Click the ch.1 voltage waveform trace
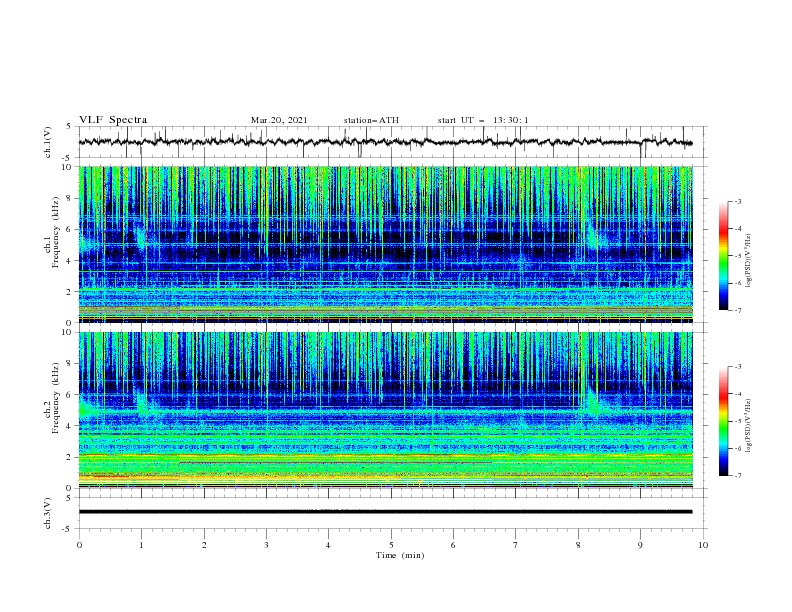 click(385, 142)
